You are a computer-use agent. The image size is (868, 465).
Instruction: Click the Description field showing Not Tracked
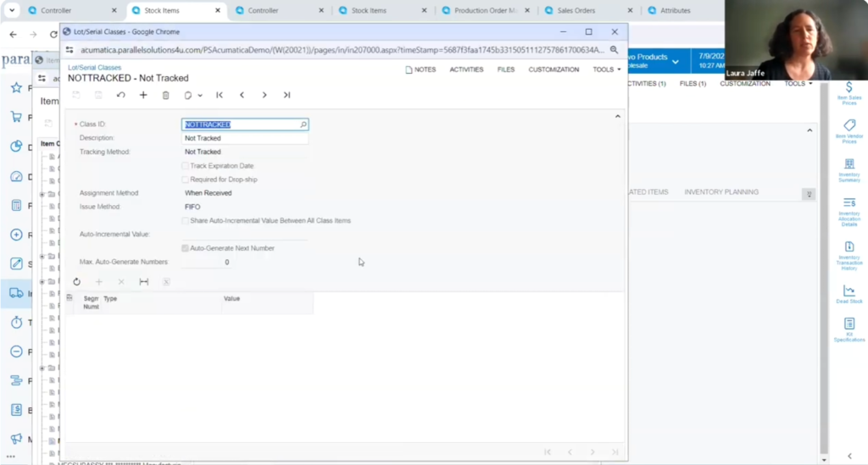point(245,138)
